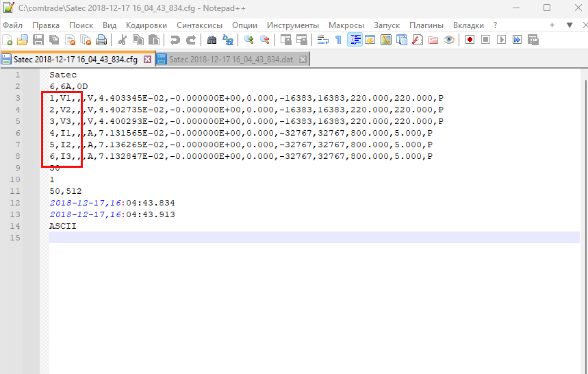
Task: Close the Satec .cfg tab
Action: 147,60
